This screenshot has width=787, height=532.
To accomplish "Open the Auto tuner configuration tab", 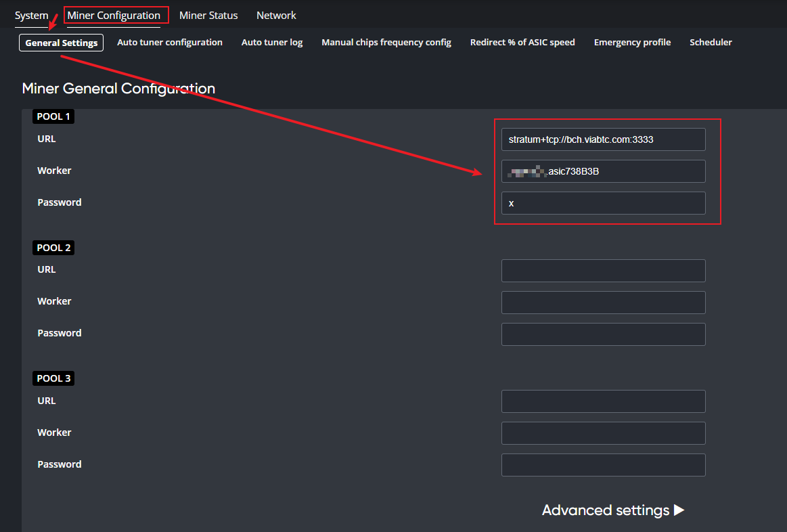I will [x=170, y=42].
